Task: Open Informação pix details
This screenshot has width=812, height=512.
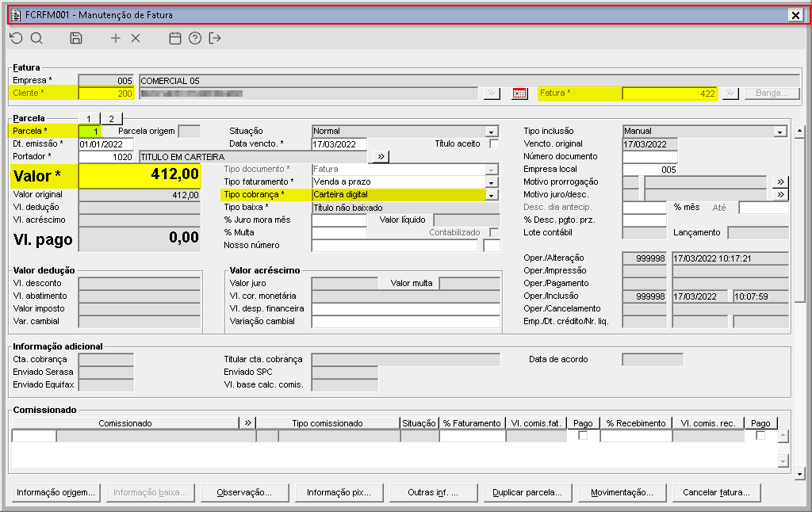Action: click(x=339, y=492)
